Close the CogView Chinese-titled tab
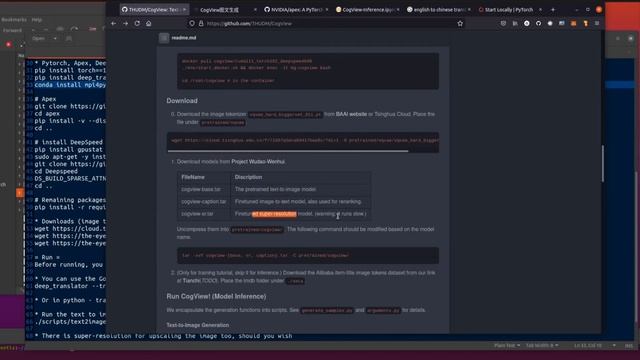The image size is (640, 360). click(255, 9)
